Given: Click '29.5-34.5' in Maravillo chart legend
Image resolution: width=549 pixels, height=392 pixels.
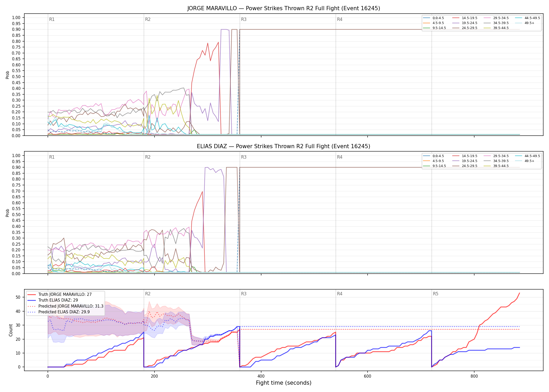Looking at the screenshot, I should pos(501,18).
